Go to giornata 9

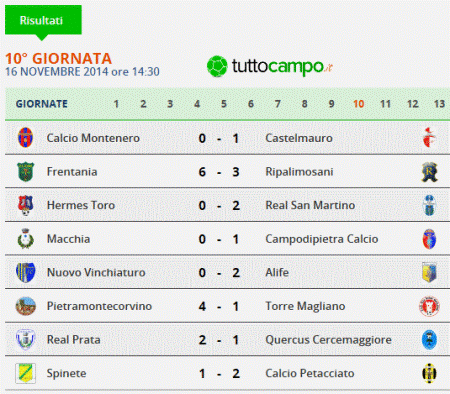pos(331,104)
